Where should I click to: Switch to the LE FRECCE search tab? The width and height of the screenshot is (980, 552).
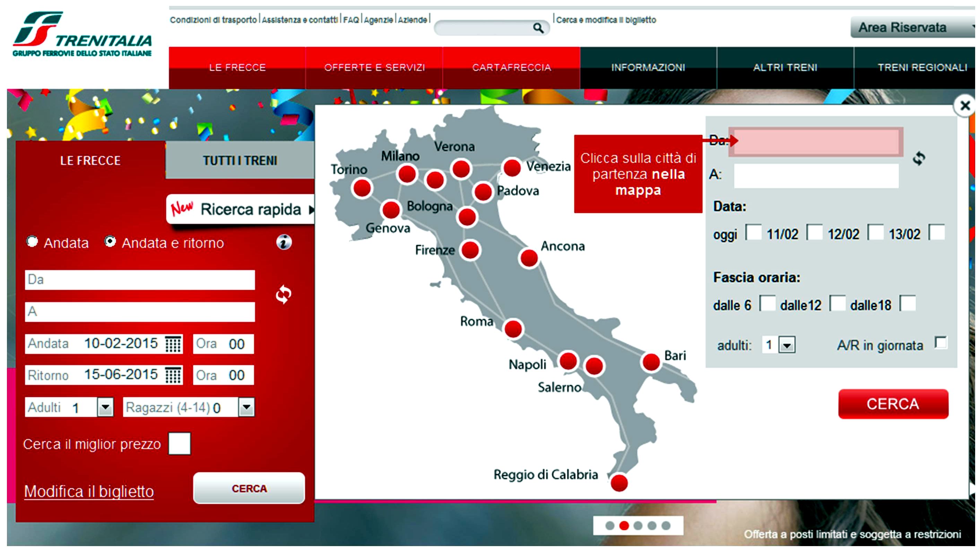pyautogui.click(x=90, y=160)
